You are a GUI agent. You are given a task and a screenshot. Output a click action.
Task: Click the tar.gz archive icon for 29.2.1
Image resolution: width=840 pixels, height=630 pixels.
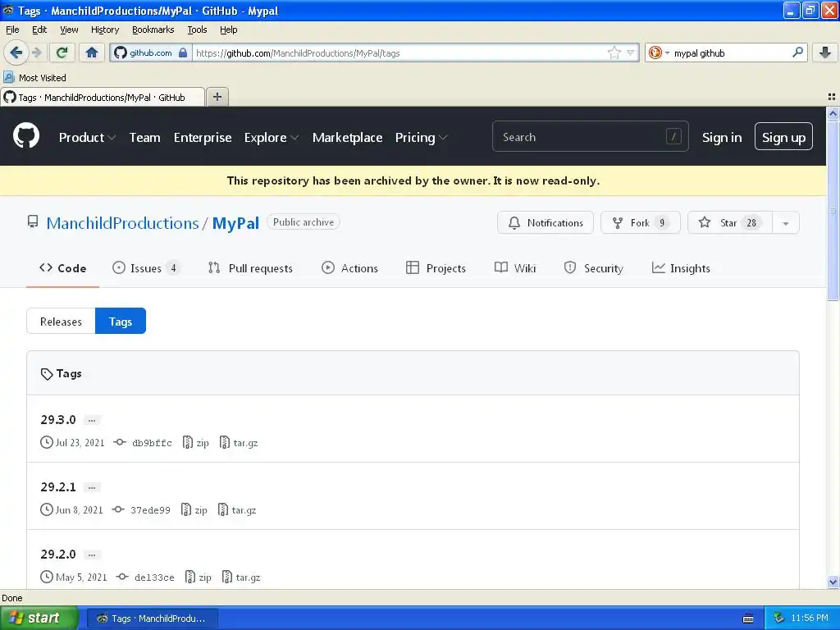(223, 509)
